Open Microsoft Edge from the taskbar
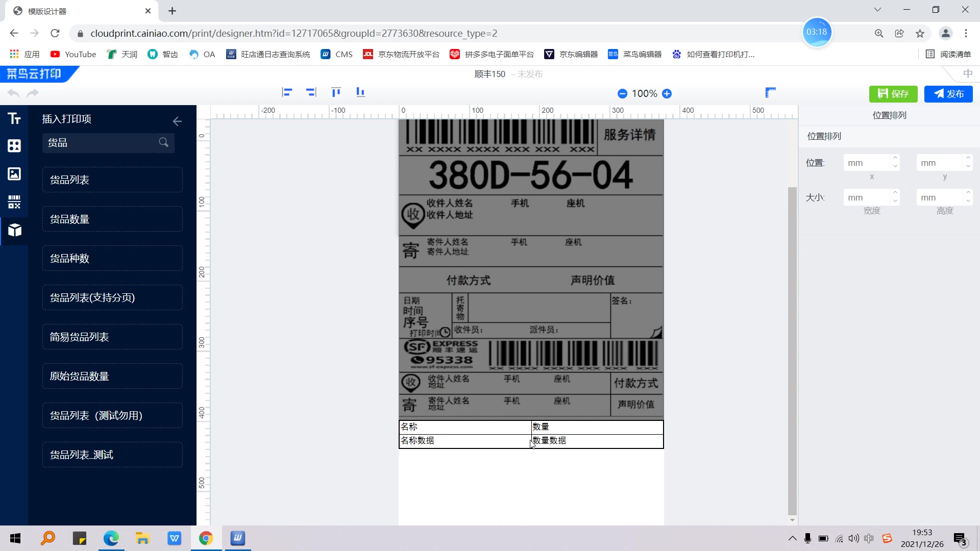The image size is (980, 551). [x=111, y=538]
